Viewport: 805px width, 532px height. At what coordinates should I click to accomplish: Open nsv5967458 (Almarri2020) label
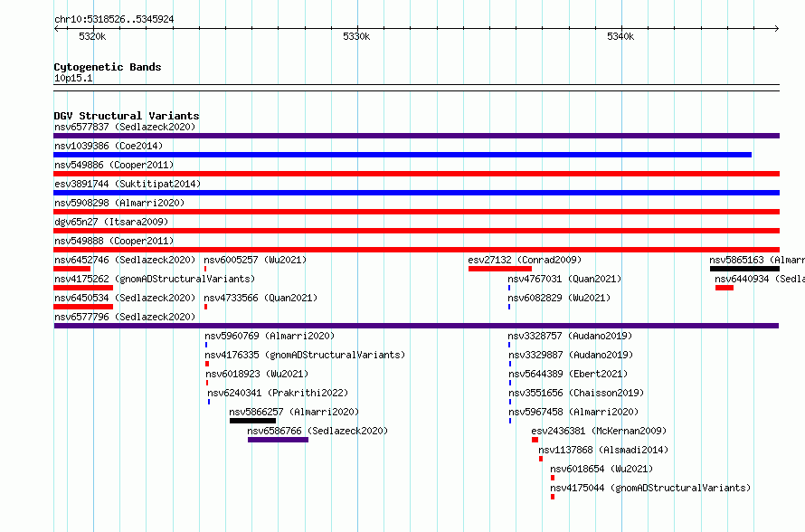point(573,412)
